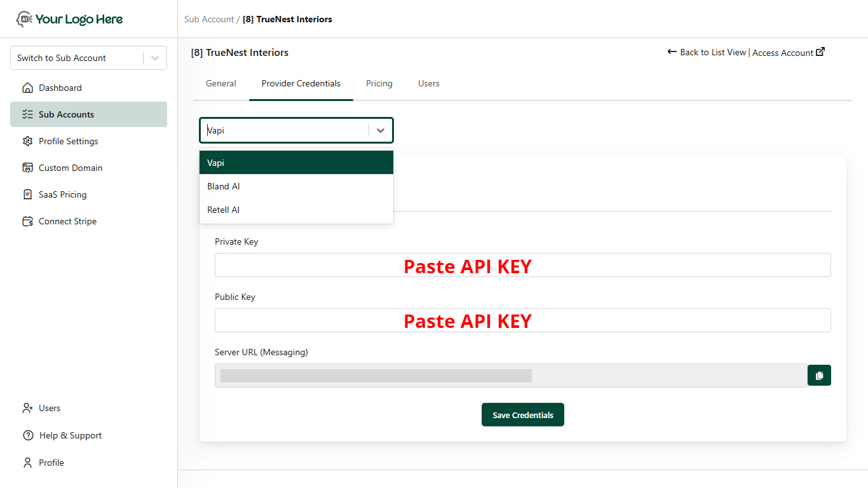Click the [8] TrueNest Interiors page heading
This screenshot has width=868, height=488.
[240, 52]
